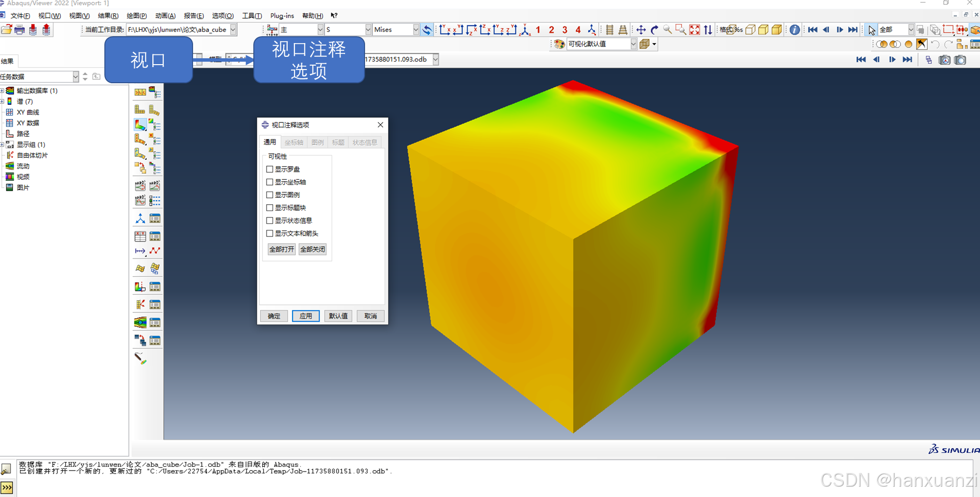Image resolution: width=980 pixels, height=497 pixels.
Task: Click the print icon in toolbar
Action: [x=20, y=30]
